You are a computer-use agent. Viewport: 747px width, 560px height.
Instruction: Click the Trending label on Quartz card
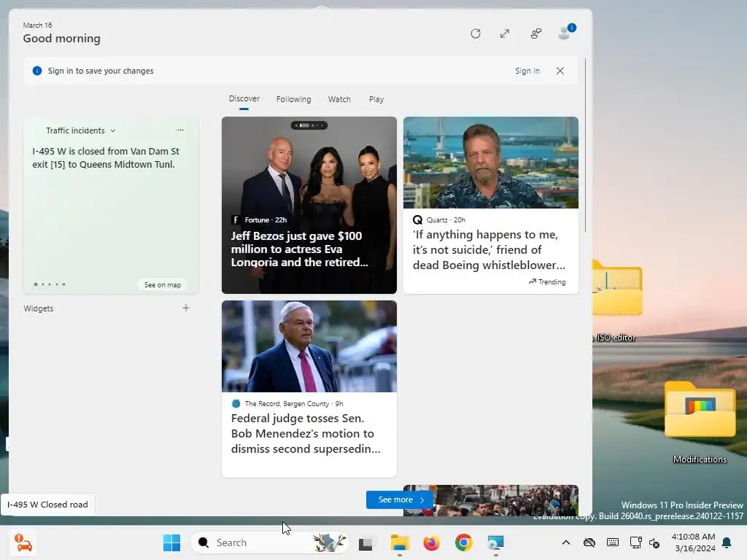(x=547, y=282)
